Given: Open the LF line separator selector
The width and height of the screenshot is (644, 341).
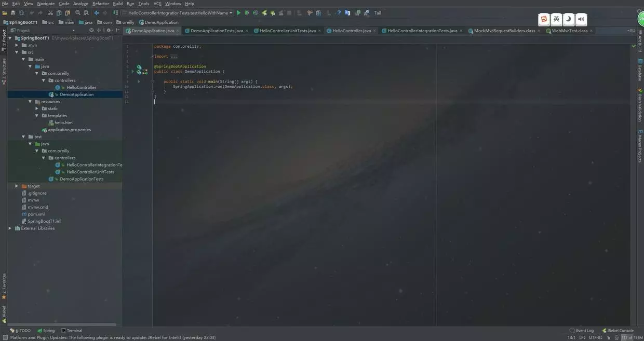Looking at the screenshot, I should coord(582,337).
